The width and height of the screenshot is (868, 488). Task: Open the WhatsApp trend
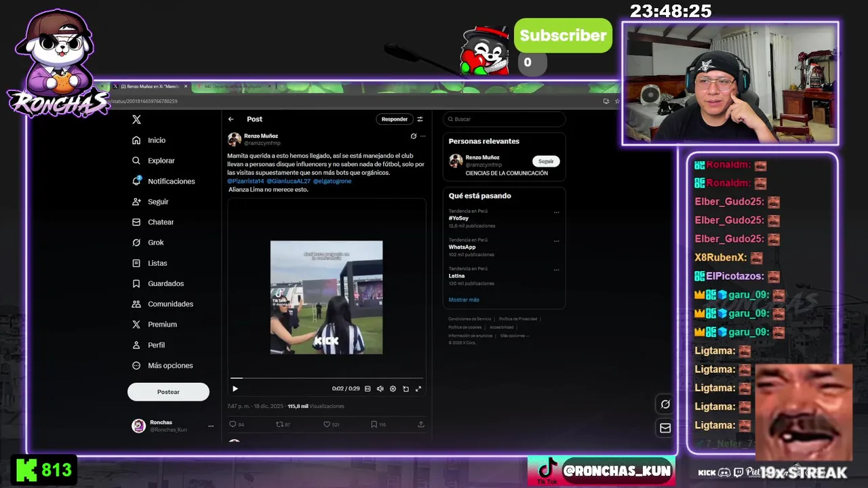click(462, 247)
